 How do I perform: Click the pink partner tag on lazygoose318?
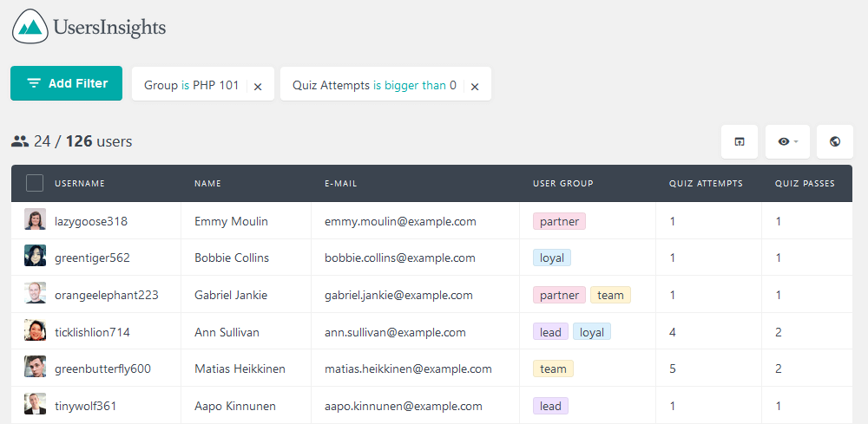point(559,222)
